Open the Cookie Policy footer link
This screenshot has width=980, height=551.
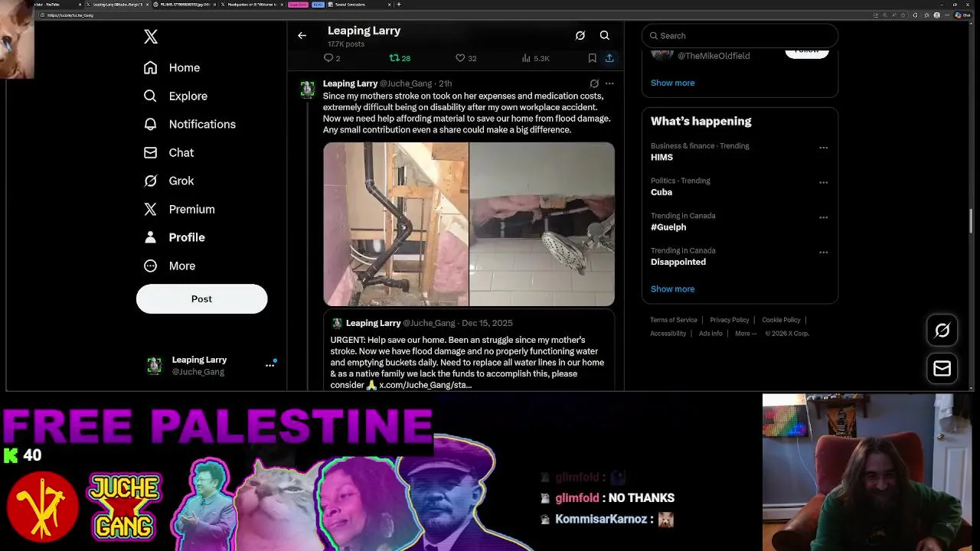(x=781, y=320)
